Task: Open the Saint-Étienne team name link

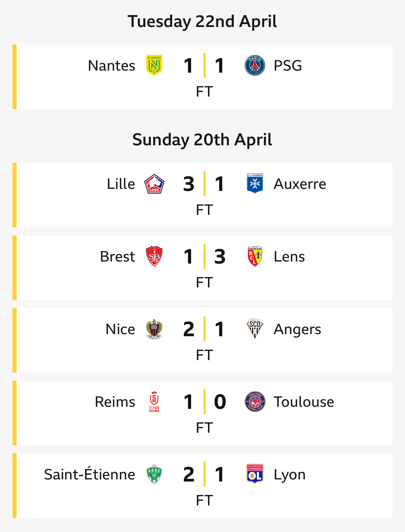Action: (90, 474)
